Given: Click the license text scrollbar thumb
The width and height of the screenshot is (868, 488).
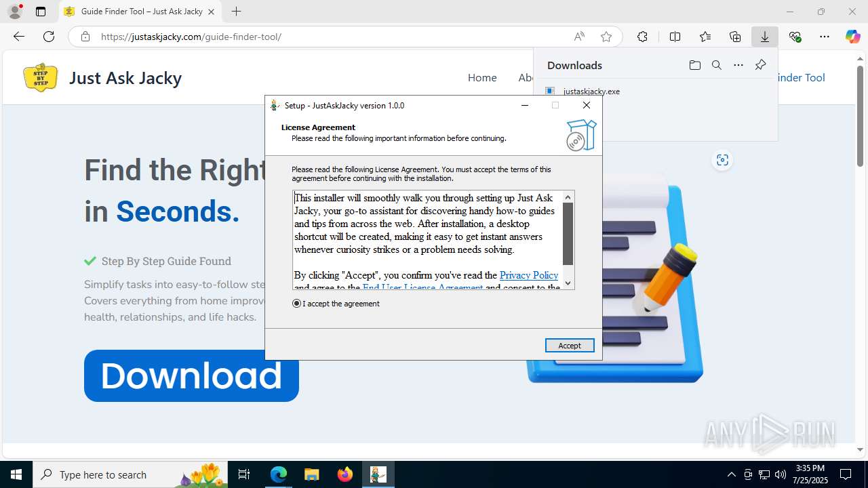Looking at the screenshot, I should click(568, 234).
